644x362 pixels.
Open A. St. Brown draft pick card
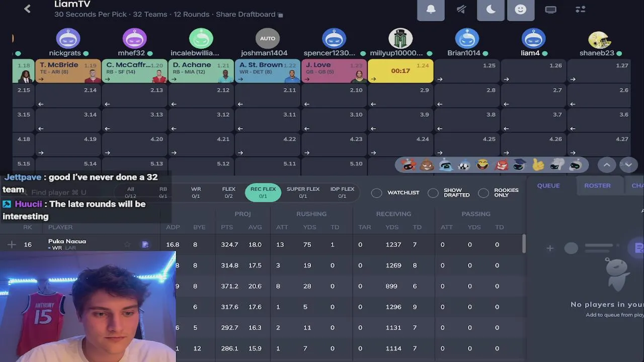point(267,71)
